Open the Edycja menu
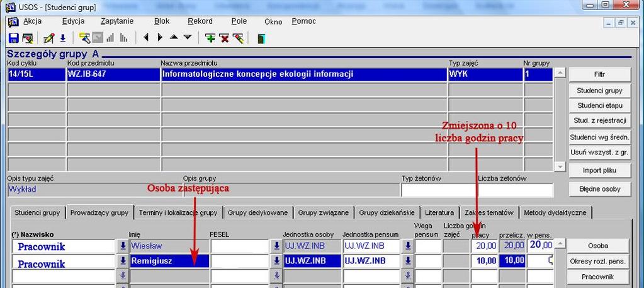This screenshot has height=288, width=644. click(x=74, y=21)
